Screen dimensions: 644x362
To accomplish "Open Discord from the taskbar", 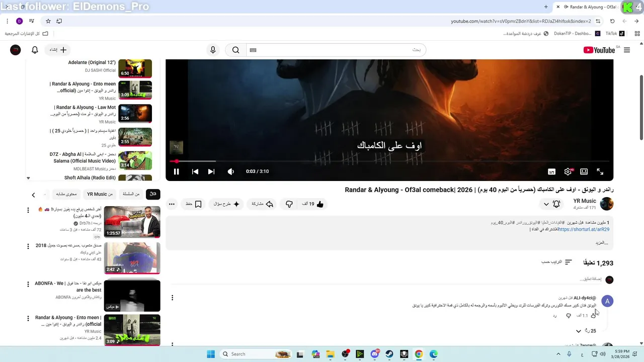I will (x=374, y=354).
